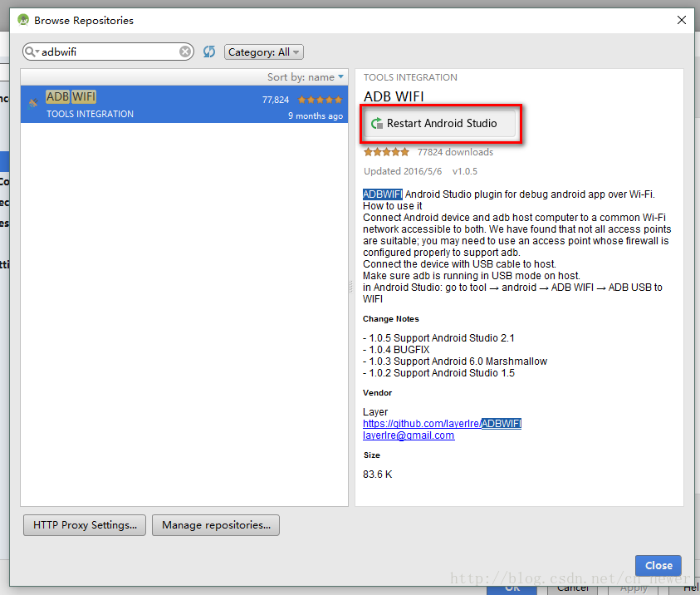Image resolution: width=700 pixels, height=595 pixels.
Task: Open the Category: All dropdown
Action: 264,52
